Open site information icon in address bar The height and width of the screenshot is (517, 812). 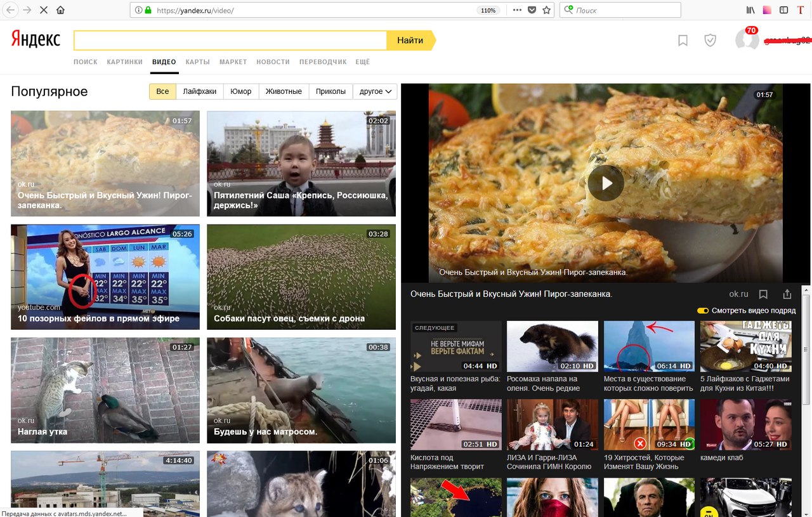[x=138, y=10]
